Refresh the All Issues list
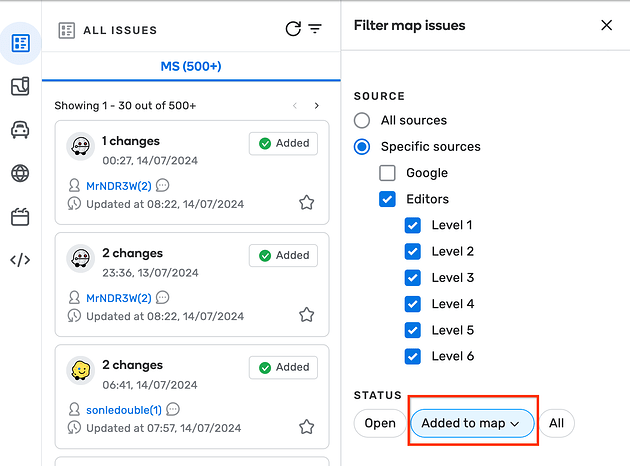The height and width of the screenshot is (466, 630). coord(293,29)
